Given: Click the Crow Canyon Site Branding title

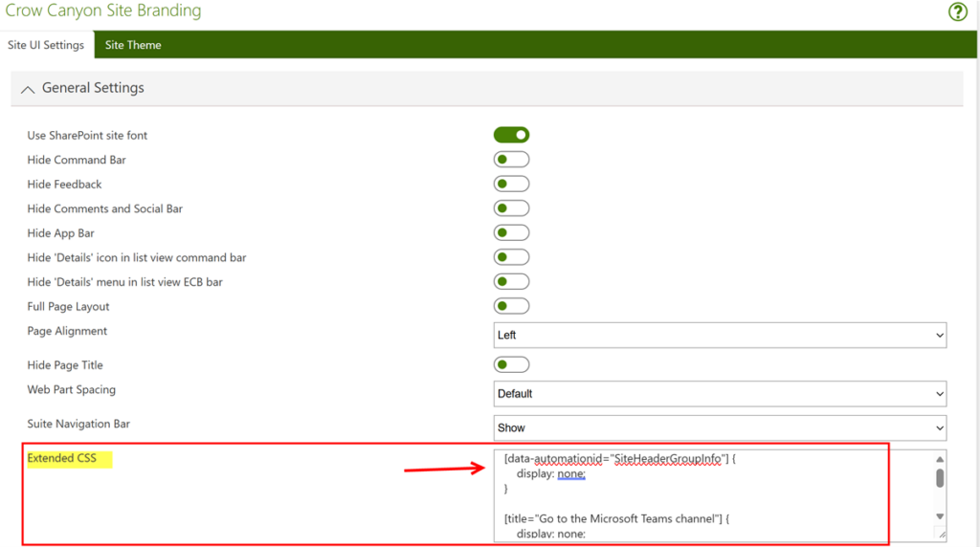Looking at the screenshot, I should [103, 11].
